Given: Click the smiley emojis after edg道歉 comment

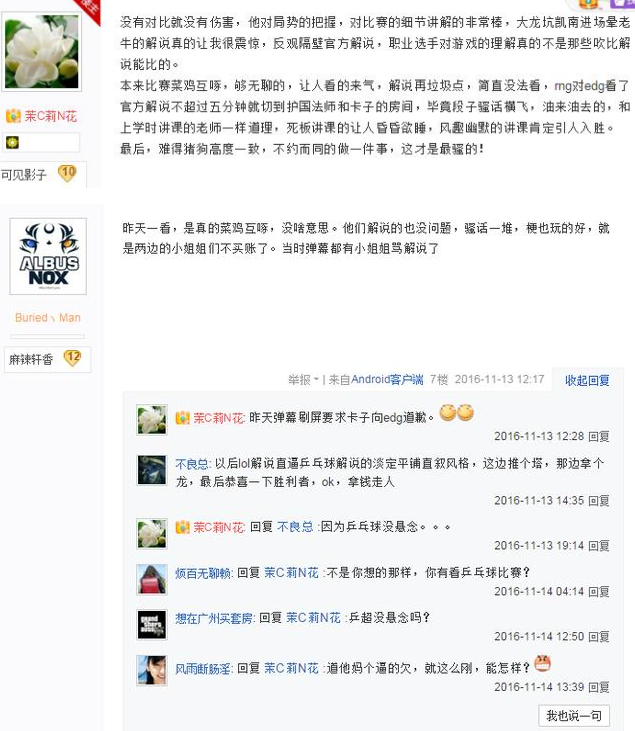Looking at the screenshot, I should [x=456, y=412].
